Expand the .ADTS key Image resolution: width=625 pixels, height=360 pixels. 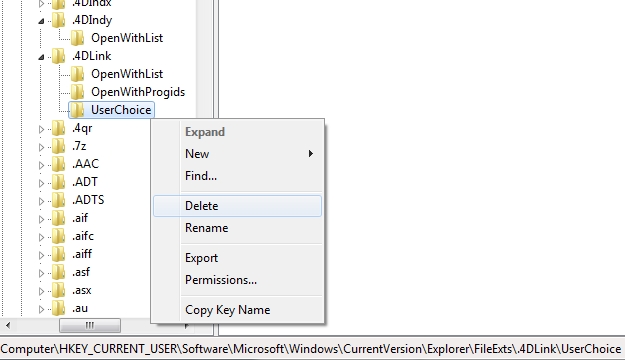(41, 201)
